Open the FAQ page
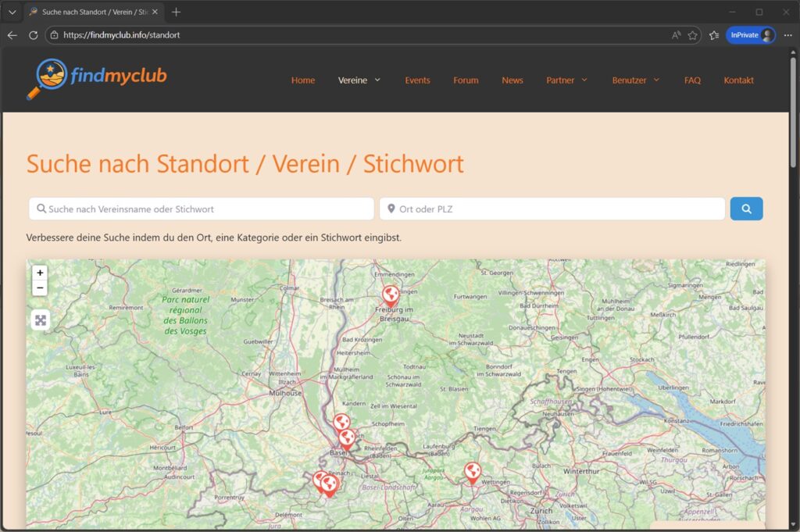This screenshot has height=532, width=800. click(692, 80)
